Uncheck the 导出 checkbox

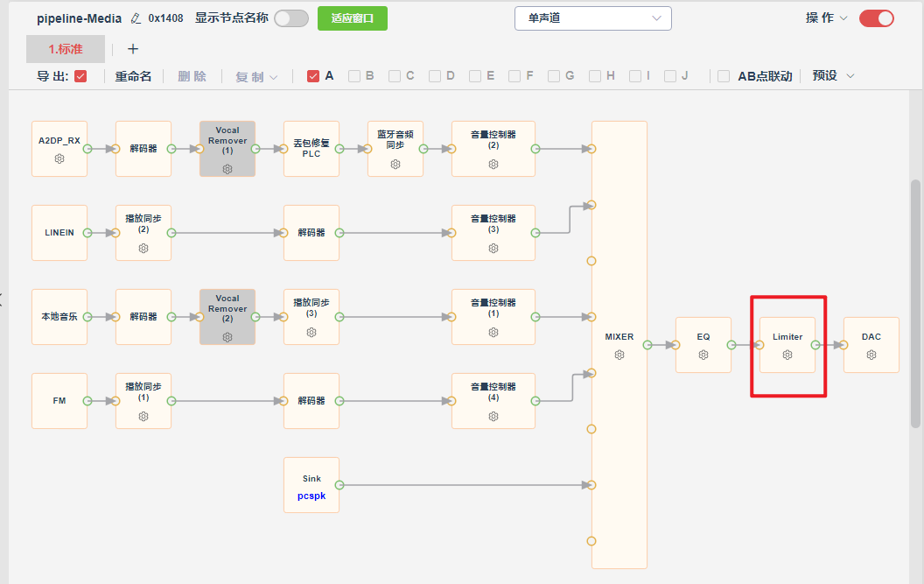point(80,76)
